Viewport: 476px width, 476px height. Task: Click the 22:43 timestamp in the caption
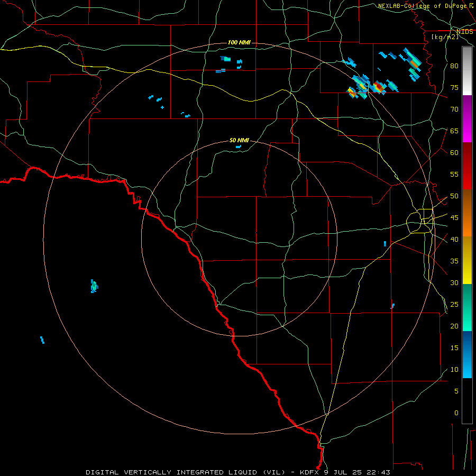[x=379, y=472]
